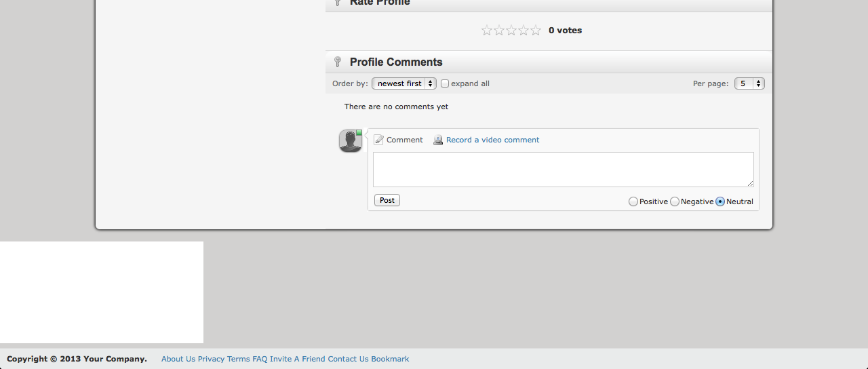
Task: Go to the FAQ footer link
Action: [x=260, y=360]
